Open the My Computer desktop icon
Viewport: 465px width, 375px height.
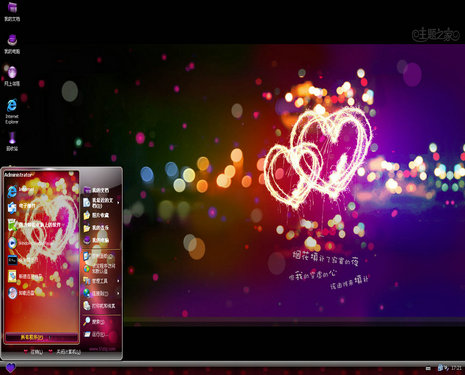[12, 44]
